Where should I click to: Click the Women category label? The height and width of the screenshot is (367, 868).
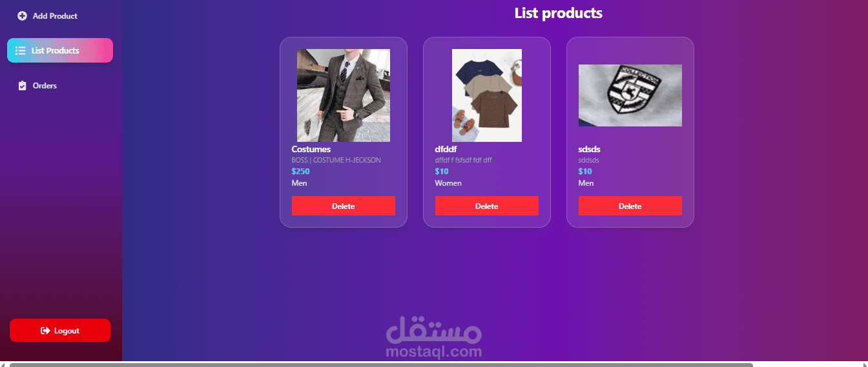coord(448,183)
